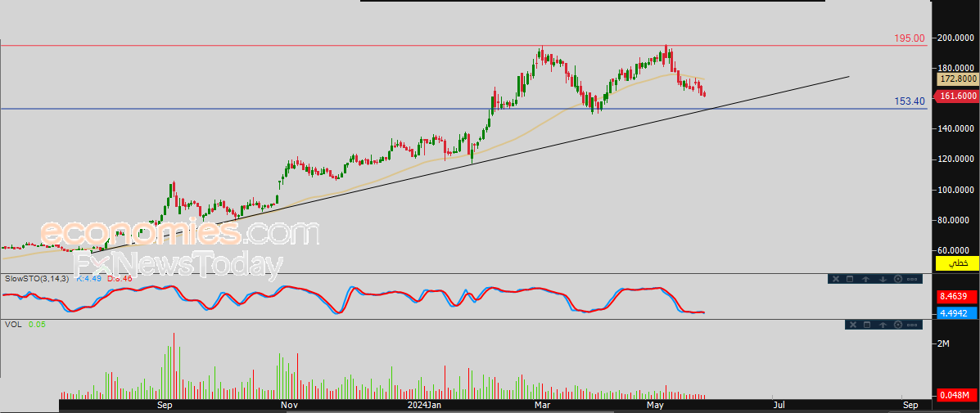Open VOL panel more options dots
980x413 pixels.
point(912,325)
